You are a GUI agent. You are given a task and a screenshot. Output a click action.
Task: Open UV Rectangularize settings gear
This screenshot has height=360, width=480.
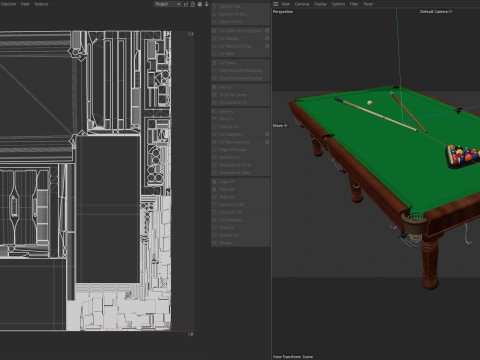(x=267, y=142)
